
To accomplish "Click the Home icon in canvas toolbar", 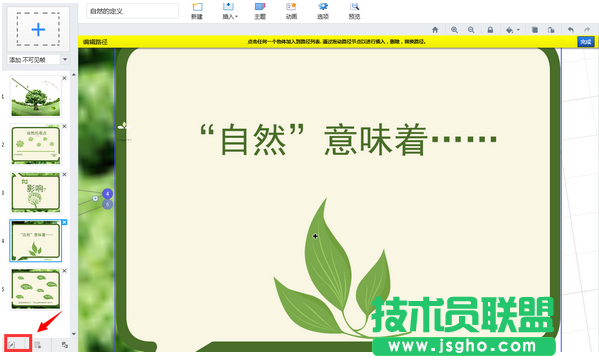I will coord(435,30).
